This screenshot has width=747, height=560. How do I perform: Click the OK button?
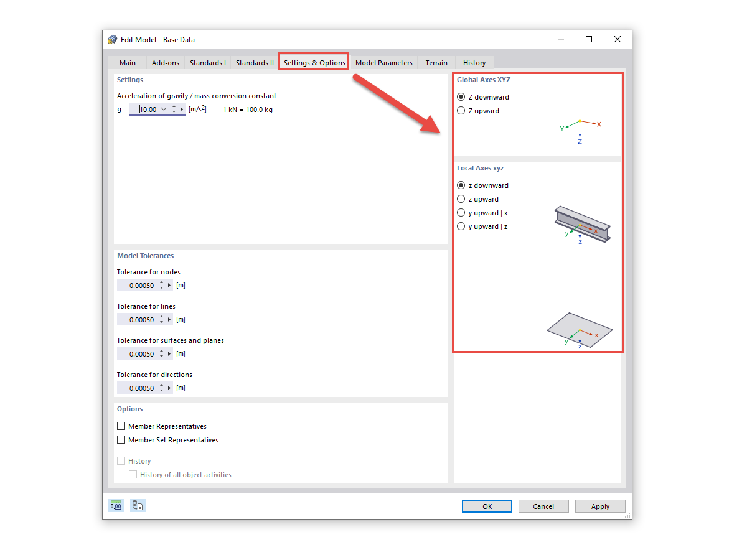487,506
